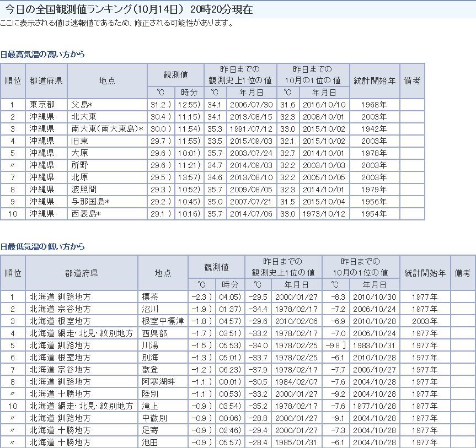Select the 標茶 station in the low temperature table
This screenshot has height=448, width=476.
click(x=151, y=296)
